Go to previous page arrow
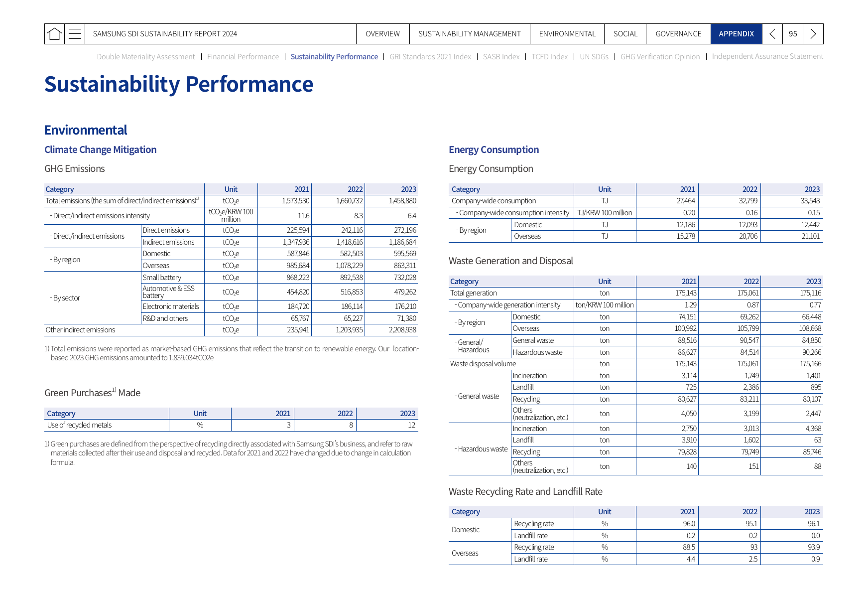Viewport: 868px width, 589px height. pyautogui.click(x=772, y=34)
